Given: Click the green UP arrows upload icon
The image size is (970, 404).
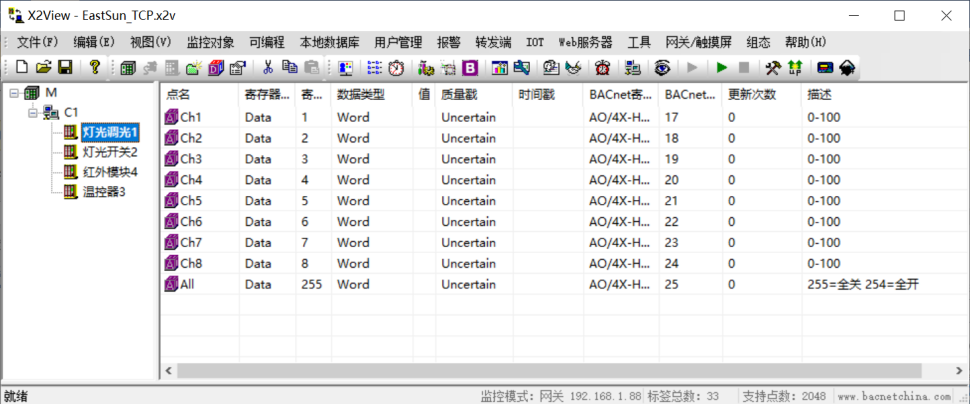Looking at the screenshot, I should [x=795, y=67].
